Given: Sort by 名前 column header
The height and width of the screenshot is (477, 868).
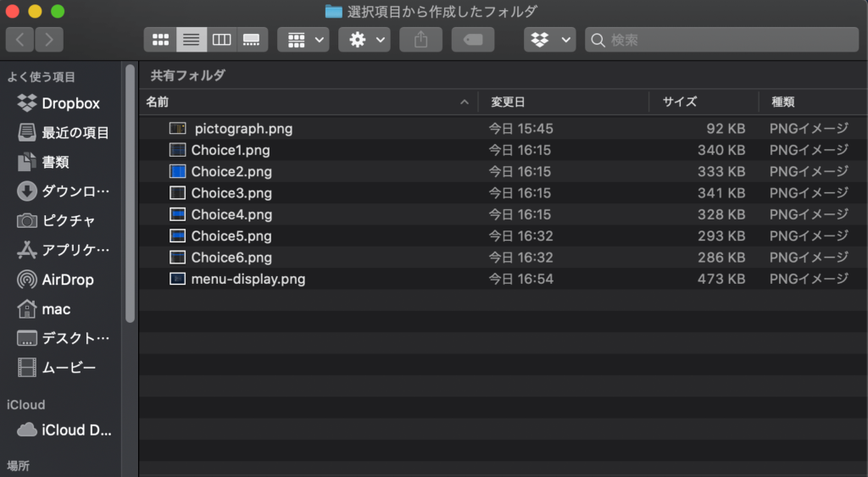Looking at the screenshot, I should tap(308, 102).
